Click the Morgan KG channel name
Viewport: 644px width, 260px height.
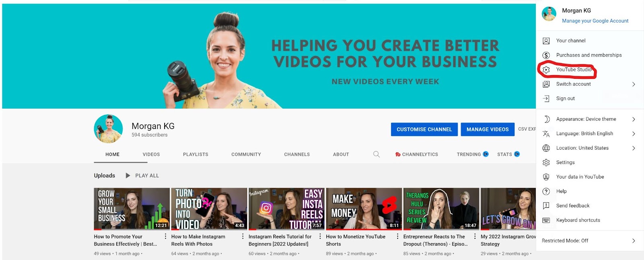point(153,126)
